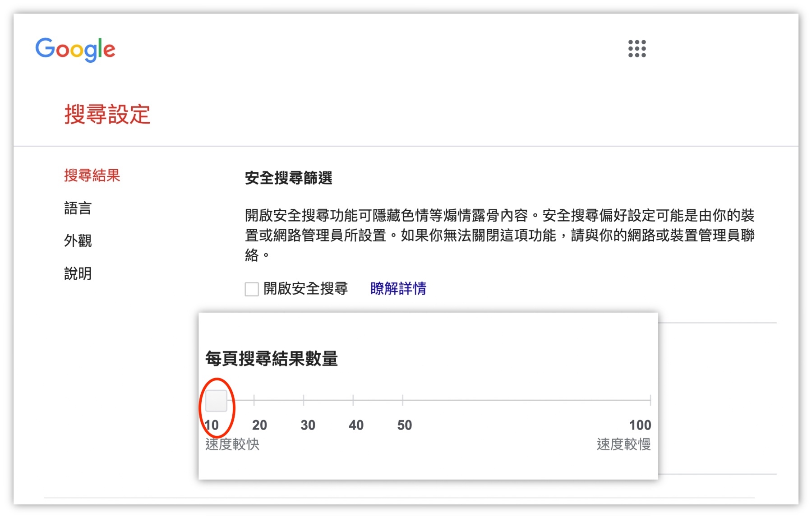This screenshot has width=812, height=518.
Task: Open the 外觀 appearance settings section
Action: click(x=78, y=241)
